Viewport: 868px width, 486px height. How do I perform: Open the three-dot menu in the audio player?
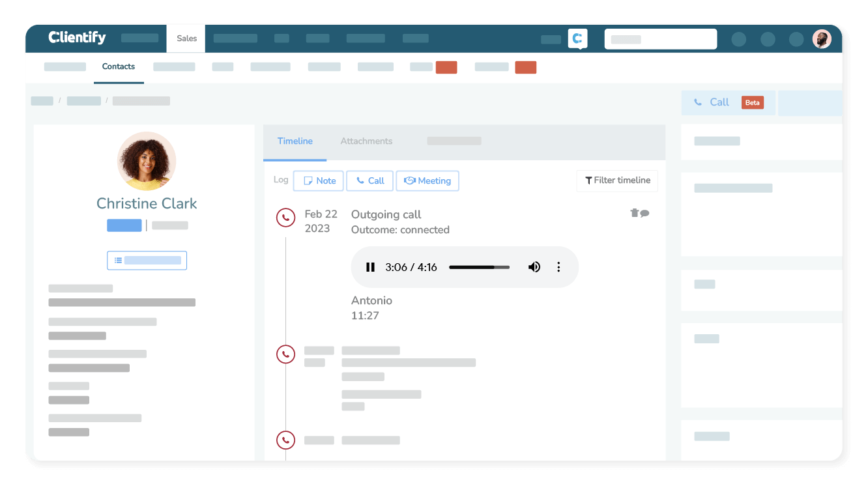tap(558, 266)
